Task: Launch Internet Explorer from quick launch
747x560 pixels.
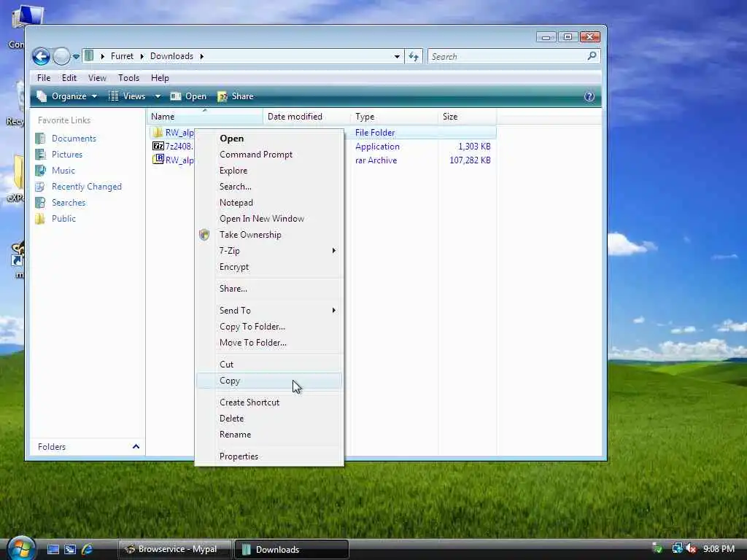Action: pyautogui.click(x=88, y=550)
